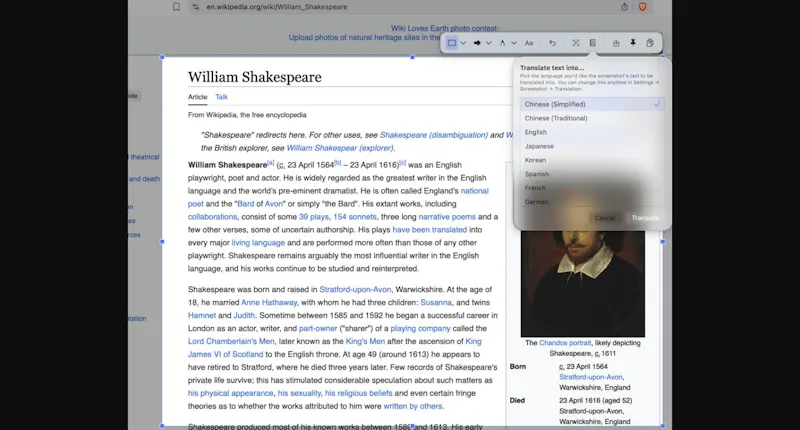
Task: Open the King's Men link
Action: 365,341
